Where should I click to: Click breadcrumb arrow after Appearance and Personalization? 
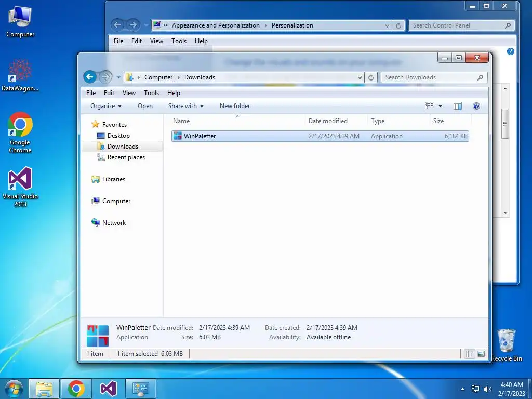point(265,25)
